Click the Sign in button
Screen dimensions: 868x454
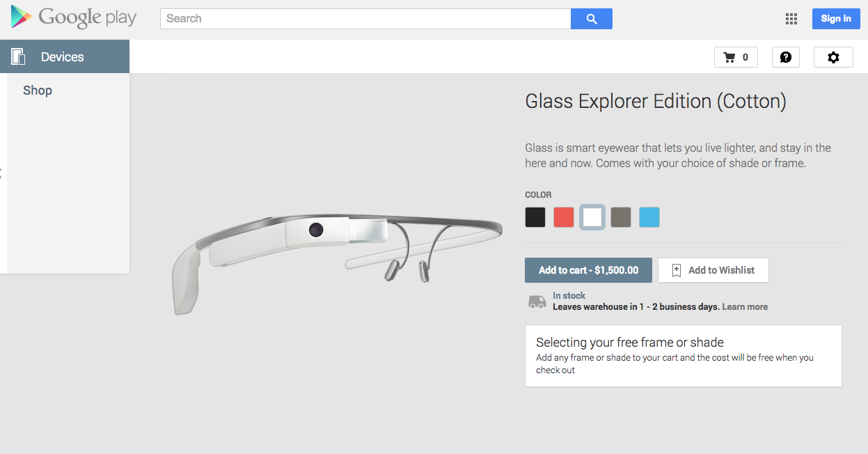tap(836, 19)
